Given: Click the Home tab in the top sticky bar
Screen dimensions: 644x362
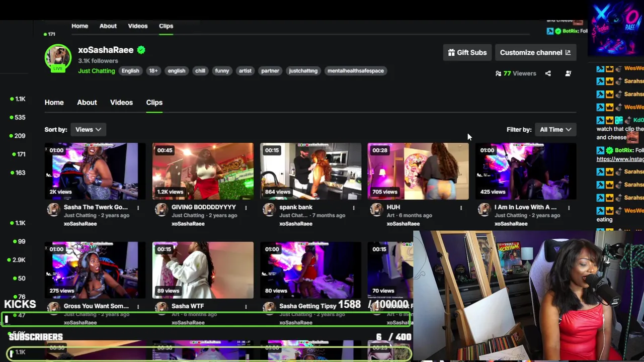Looking at the screenshot, I should (x=79, y=26).
